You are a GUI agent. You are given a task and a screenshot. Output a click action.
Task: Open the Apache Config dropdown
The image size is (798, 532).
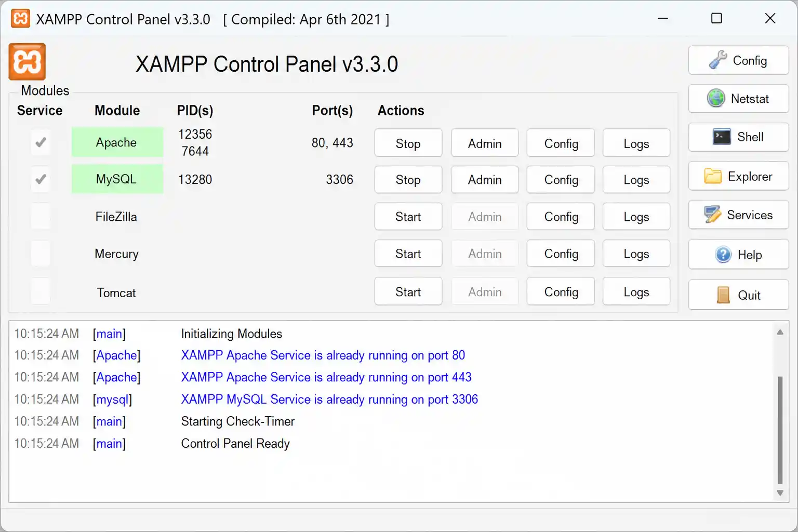tap(561, 143)
